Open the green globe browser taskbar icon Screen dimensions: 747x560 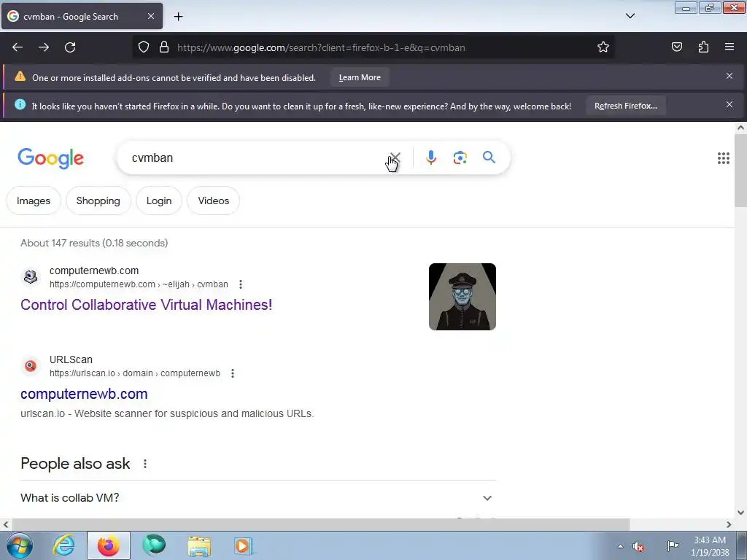[x=154, y=545]
